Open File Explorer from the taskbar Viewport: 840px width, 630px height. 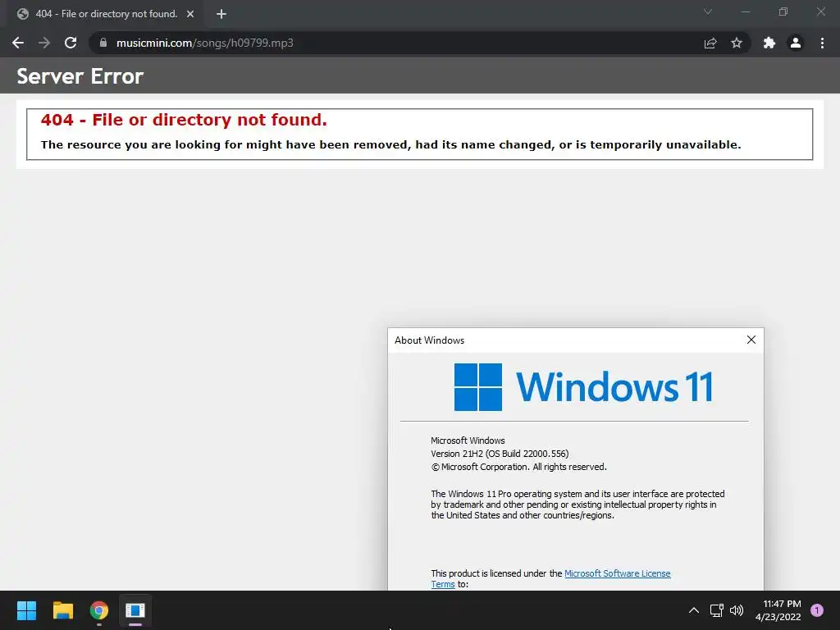(x=62, y=610)
